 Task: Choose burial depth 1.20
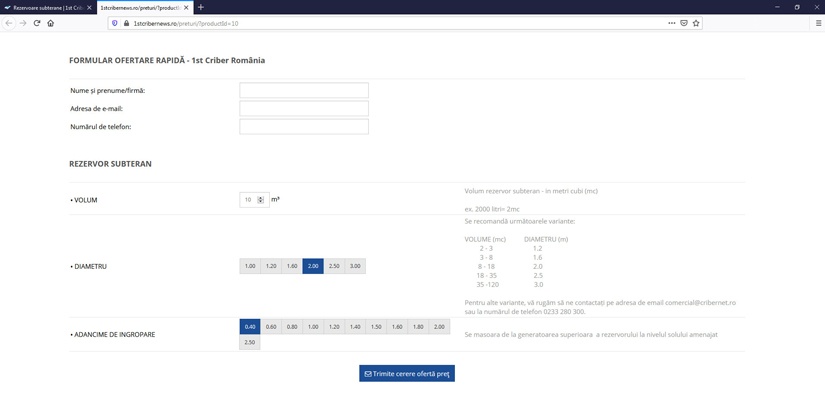334,327
